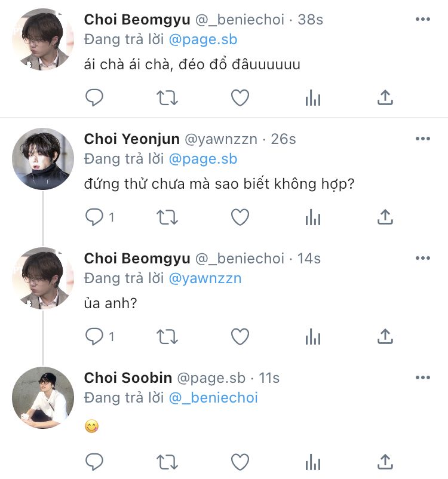
Task: Like Beomgyu's "ái chà ái chà" tweet
Action: pos(240,97)
